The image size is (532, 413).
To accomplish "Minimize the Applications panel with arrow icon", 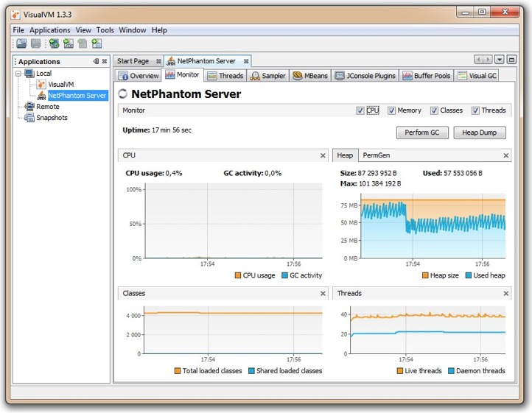I will [x=96, y=61].
